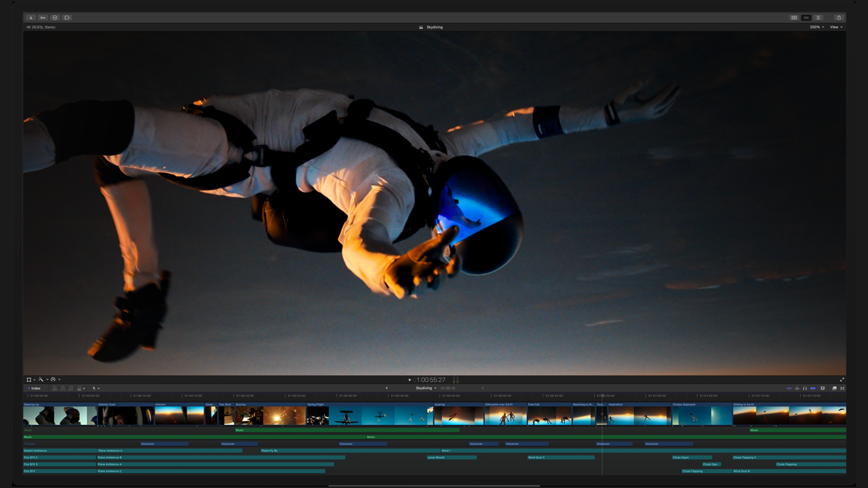This screenshot has height=488, width=868.
Task: Click the Retime speedometer icon
Action: point(54,380)
